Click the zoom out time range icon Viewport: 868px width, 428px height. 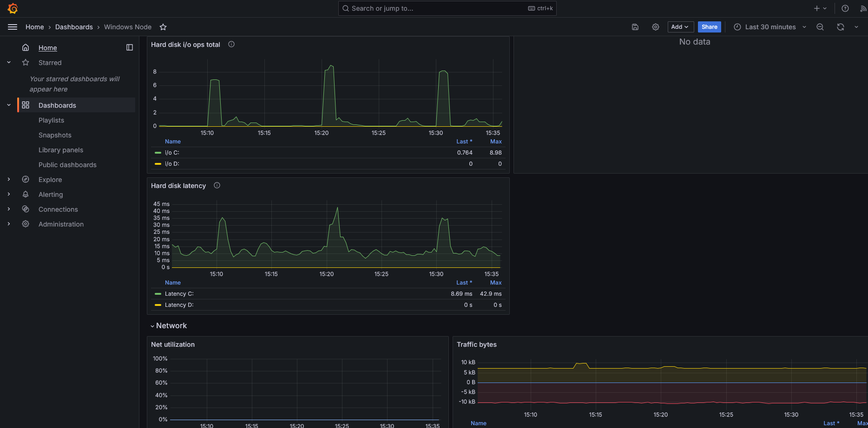pyautogui.click(x=820, y=27)
